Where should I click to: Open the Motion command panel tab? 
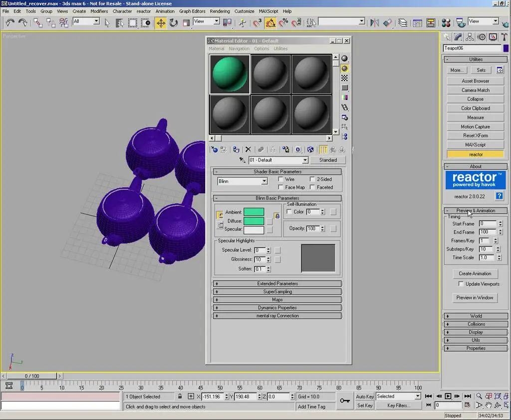(x=482, y=37)
